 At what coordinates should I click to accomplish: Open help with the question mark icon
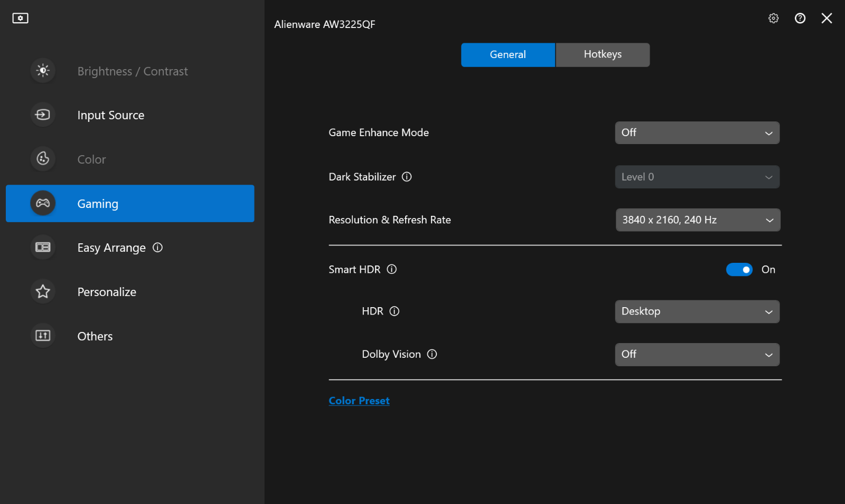coord(800,18)
